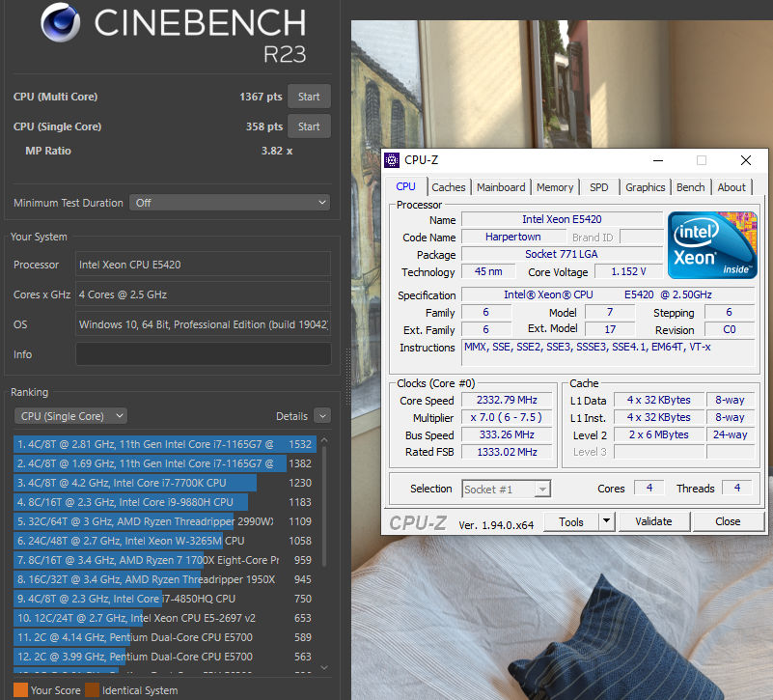
Task: Select ranking entry Pentium E5700 at 3.99 GHz
Action: (165, 657)
